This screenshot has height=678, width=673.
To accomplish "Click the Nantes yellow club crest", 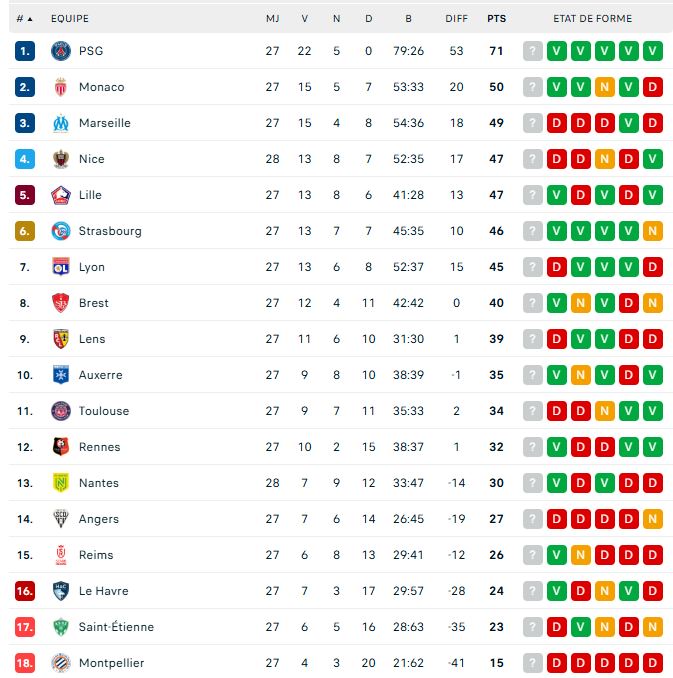I will point(61,483).
